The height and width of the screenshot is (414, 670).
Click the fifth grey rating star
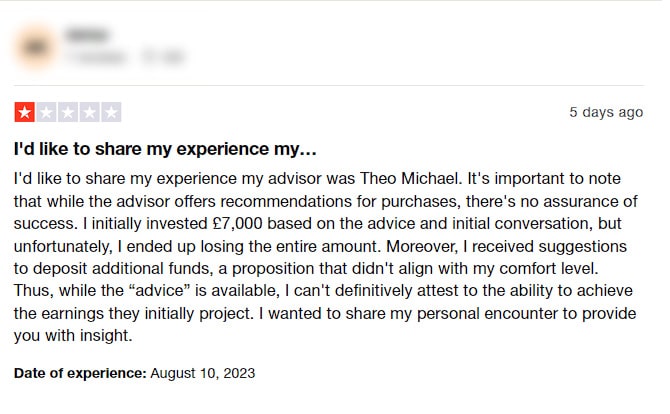[x=111, y=112]
